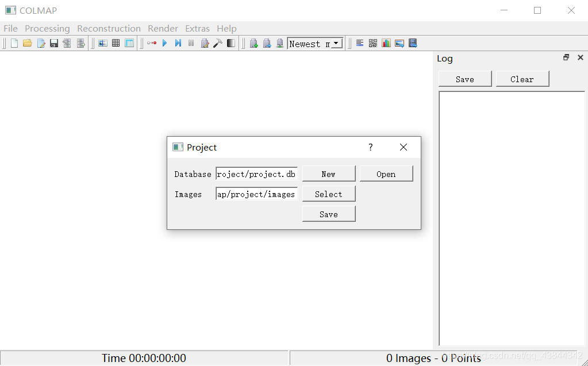
Task: Click inside the Log text area
Action: 512,218
